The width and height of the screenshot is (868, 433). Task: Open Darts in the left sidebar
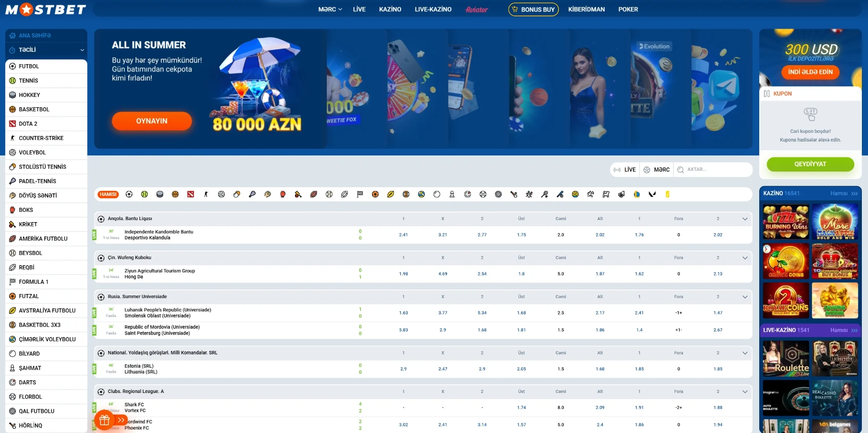pyautogui.click(x=46, y=382)
